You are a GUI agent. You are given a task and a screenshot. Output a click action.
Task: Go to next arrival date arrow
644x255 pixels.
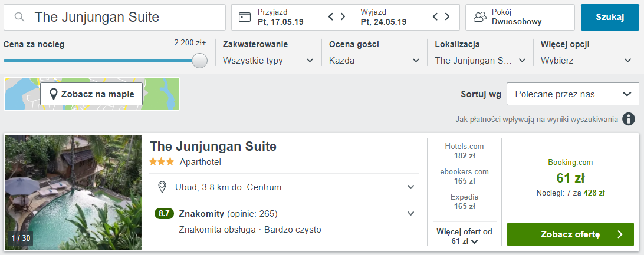[343, 16]
